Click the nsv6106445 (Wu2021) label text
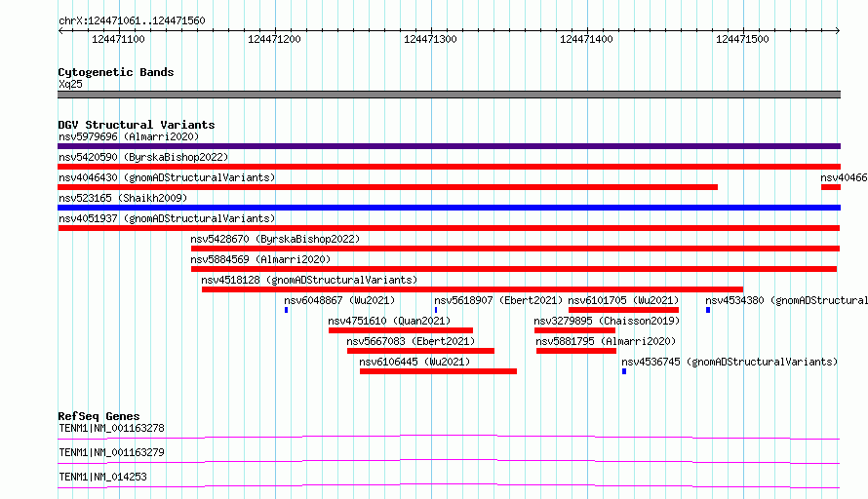868x499 pixels. pos(414,362)
